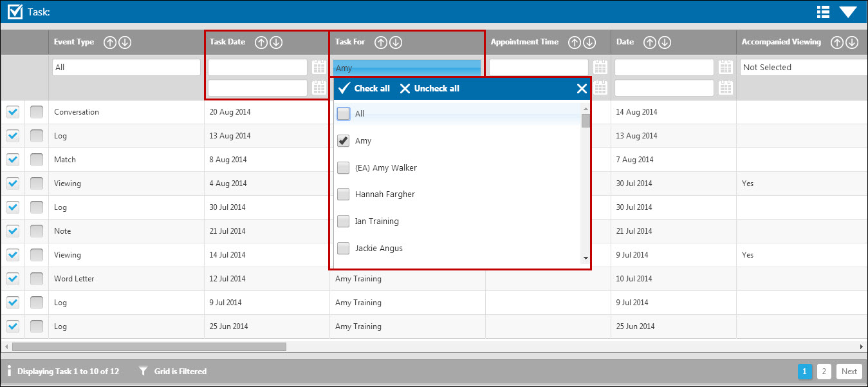Tick grey checkbox on Note row

point(37,231)
